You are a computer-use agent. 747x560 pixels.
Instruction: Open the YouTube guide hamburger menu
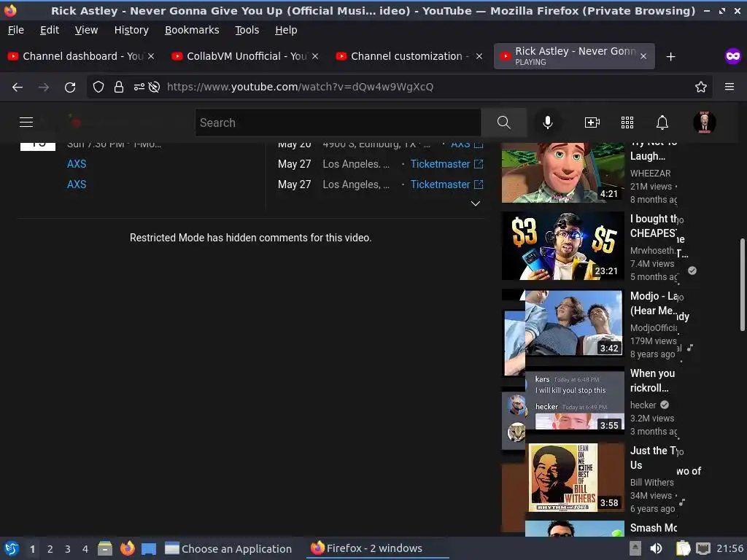point(26,122)
